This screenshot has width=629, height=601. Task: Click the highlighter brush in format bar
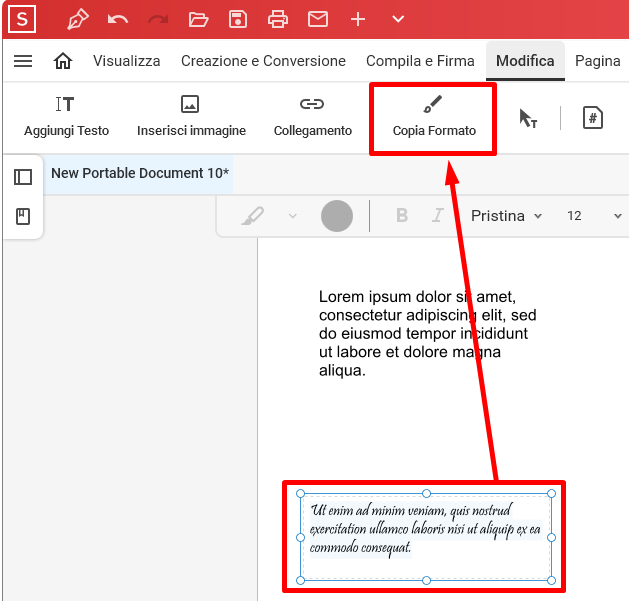(253, 216)
